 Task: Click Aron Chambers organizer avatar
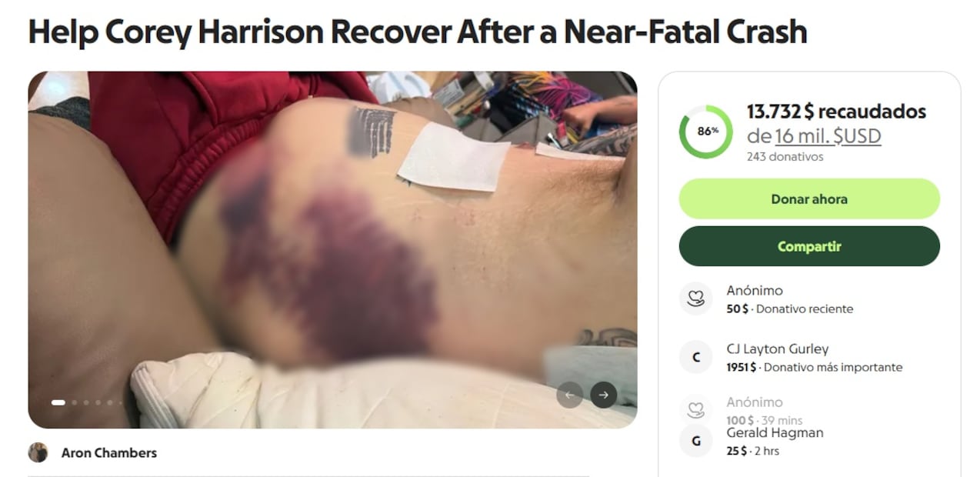[x=38, y=452]
